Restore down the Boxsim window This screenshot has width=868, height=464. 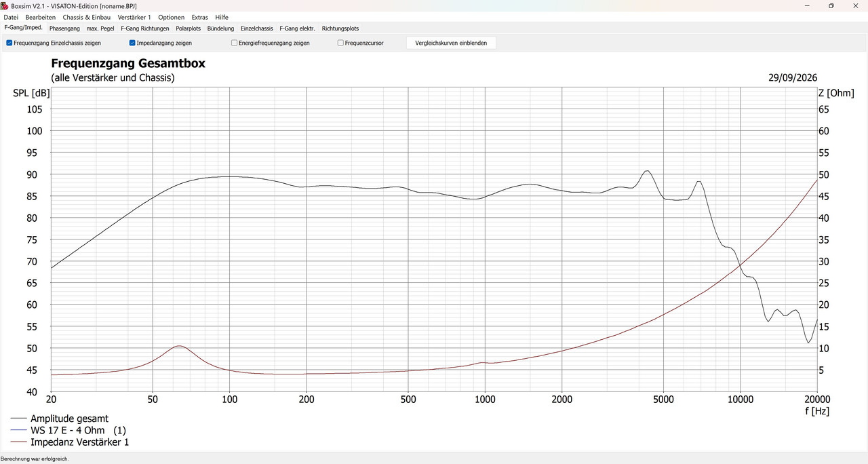831,5
